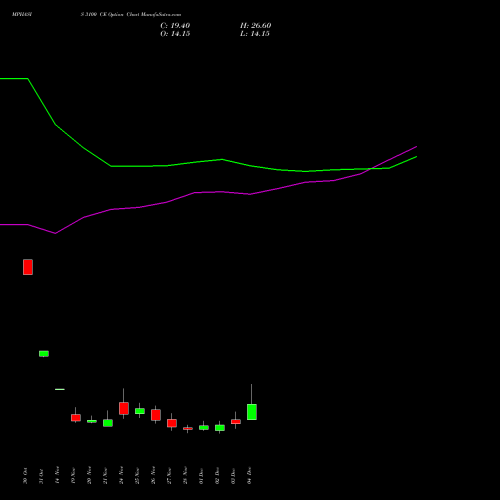
Task: Click the red 26 Nov candlestick
Action: [x=156, y=415]
